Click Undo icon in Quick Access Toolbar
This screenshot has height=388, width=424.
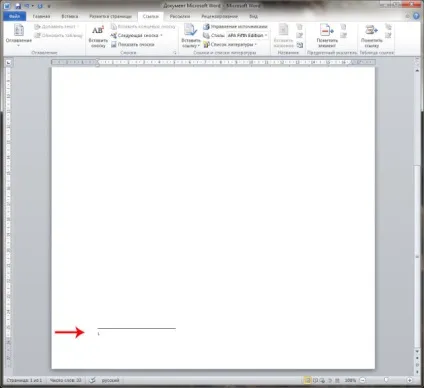(x=27, y=6)
